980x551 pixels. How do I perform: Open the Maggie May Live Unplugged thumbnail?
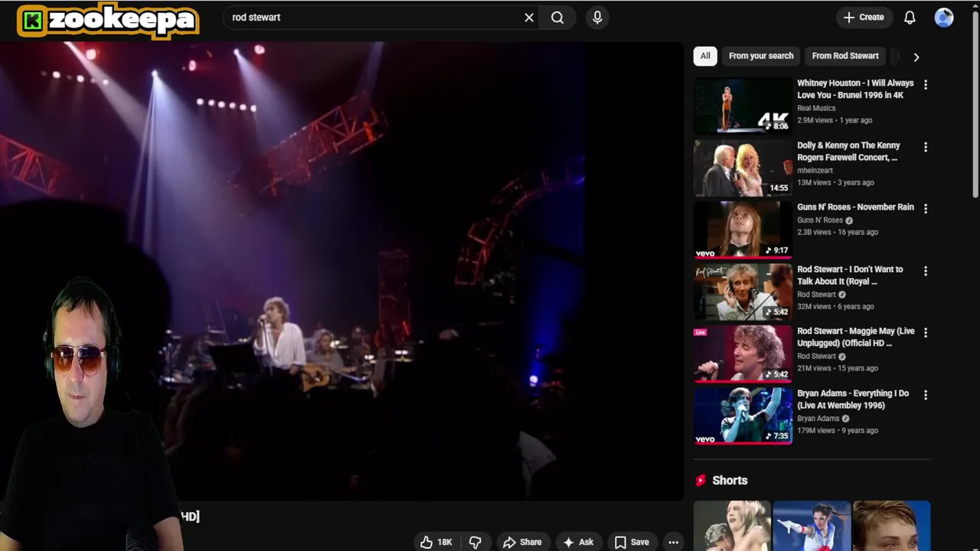tap(743, 353)
